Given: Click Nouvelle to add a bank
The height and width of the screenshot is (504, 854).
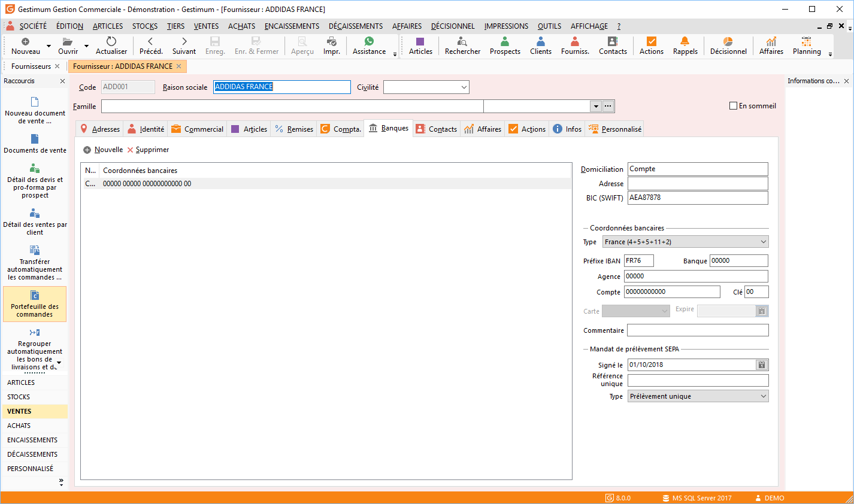Looking at the screenshot, I should point(103,150).
